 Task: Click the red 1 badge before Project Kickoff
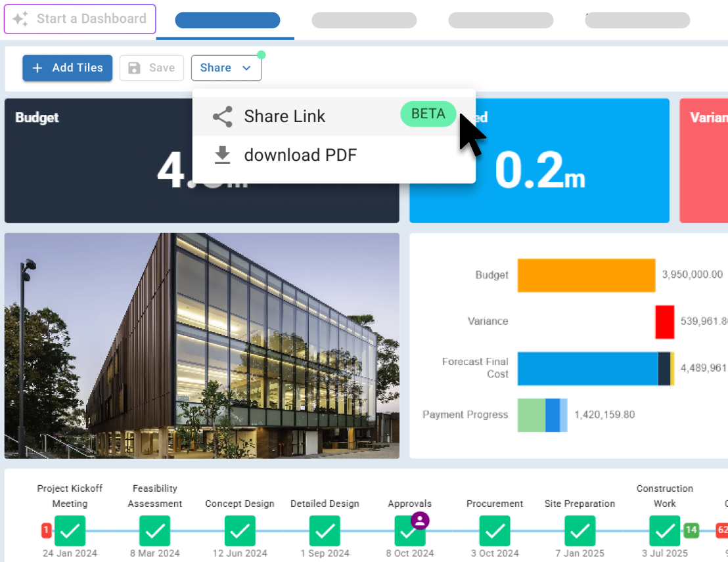[x=46, y=529]
